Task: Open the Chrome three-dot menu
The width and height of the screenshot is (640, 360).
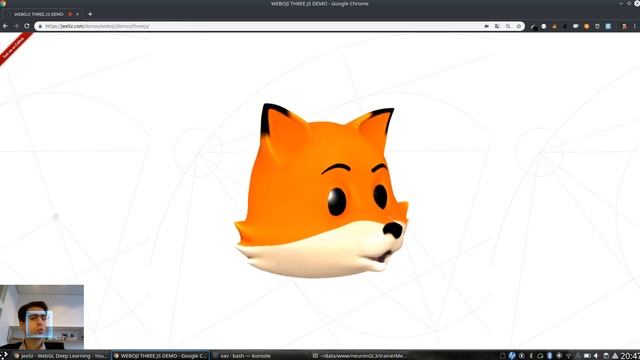Action: pos(635,26)
